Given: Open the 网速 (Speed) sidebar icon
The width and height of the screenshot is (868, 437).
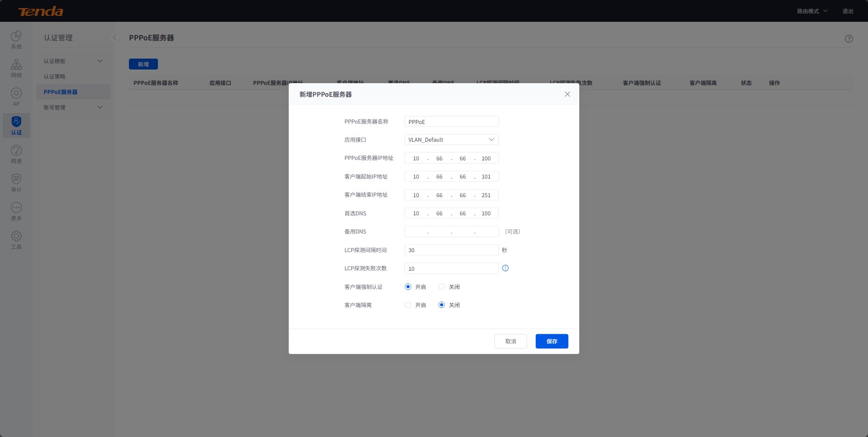Looking at the screenshot, I should (x=16, y=154).
